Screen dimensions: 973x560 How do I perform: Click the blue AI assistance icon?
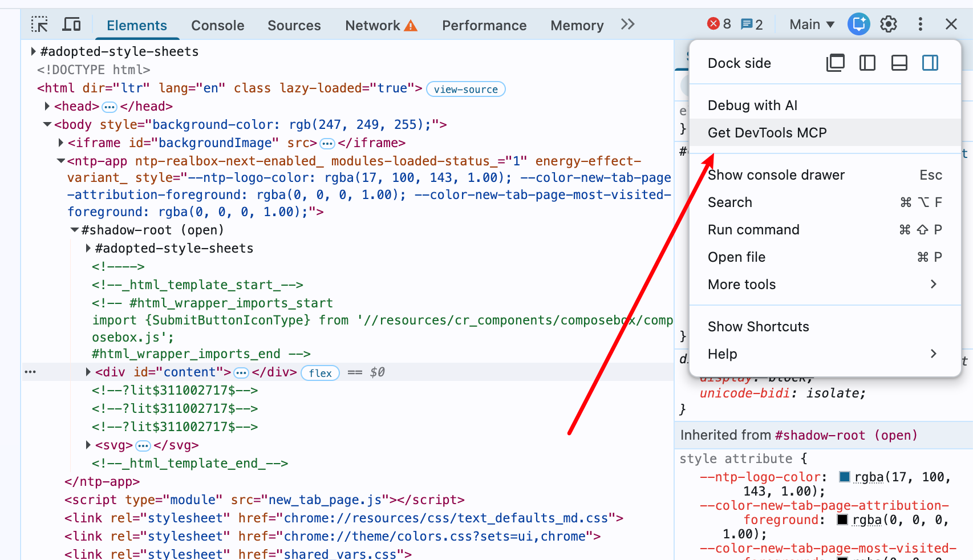858,24
